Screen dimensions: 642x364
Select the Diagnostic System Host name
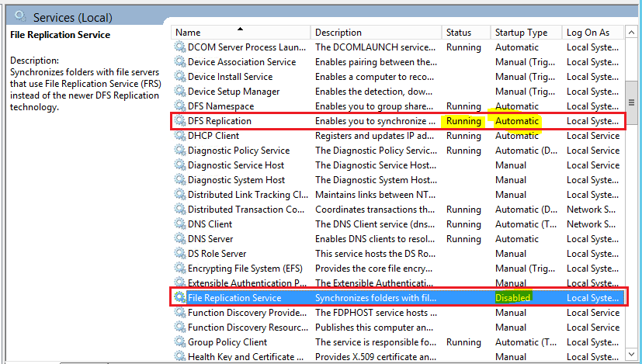(236, 180)
